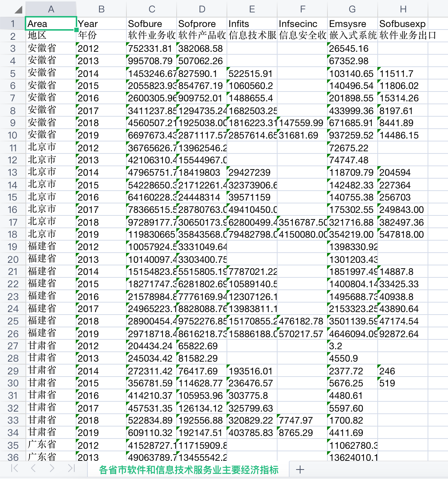Click cell with value 752331.81
This screenshot has width=448, height=479.
(x=152, y=48)
